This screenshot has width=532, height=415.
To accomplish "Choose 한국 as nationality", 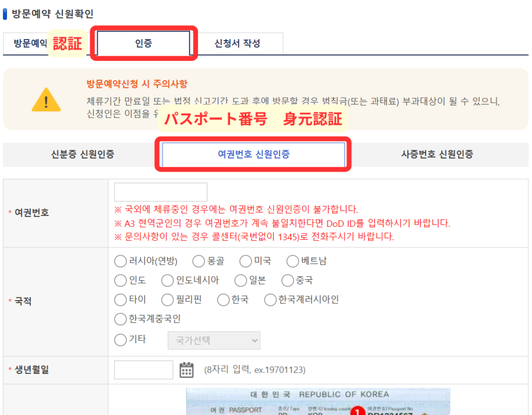I will (223, 300).
